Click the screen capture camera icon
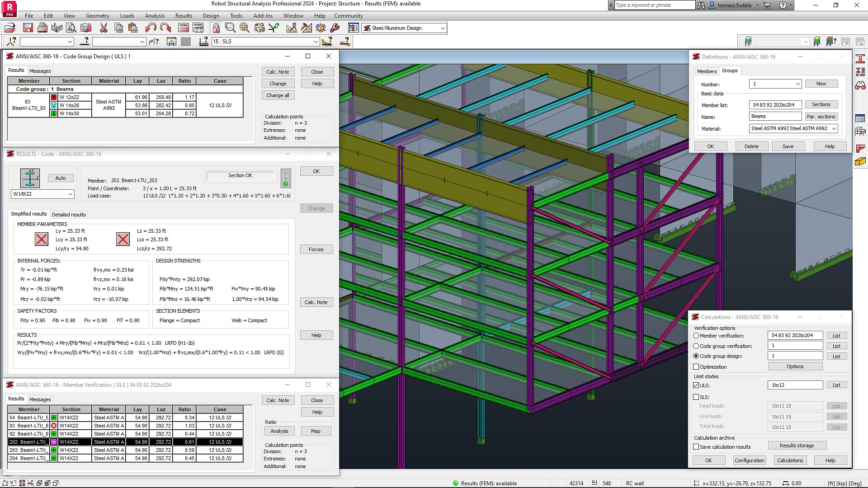The width and height of the screenshot is (868, 488). [86, 28]
